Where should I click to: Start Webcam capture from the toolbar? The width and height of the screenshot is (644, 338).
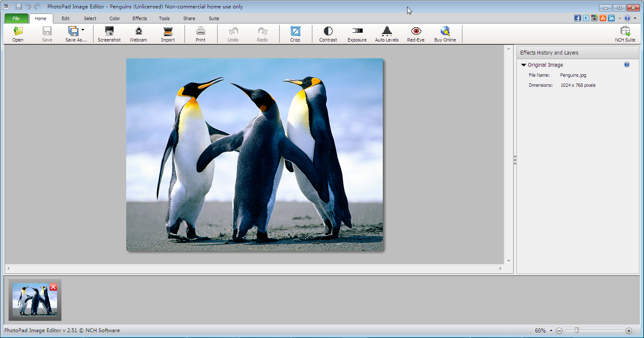138,34
